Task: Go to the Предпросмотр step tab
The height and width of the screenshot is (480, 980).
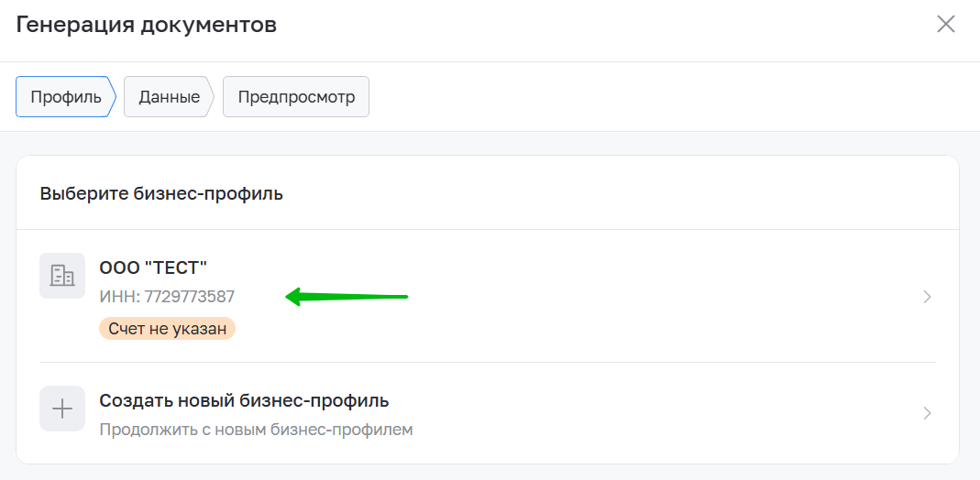Action: 296,97
